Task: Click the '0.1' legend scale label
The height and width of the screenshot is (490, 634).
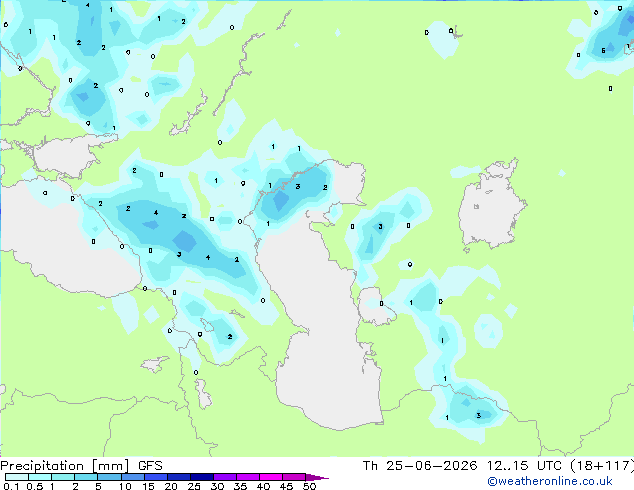Action: pos(12,486)
